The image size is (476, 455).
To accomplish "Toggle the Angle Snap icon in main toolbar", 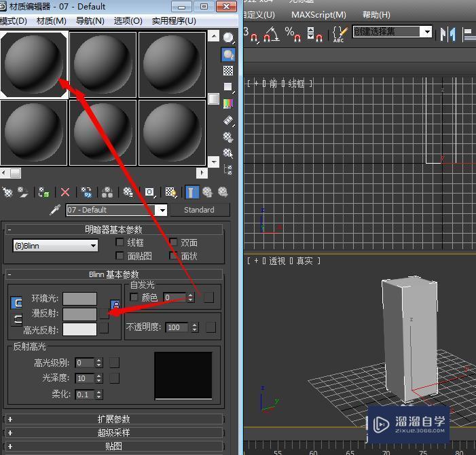I will [x=271, y=34].
